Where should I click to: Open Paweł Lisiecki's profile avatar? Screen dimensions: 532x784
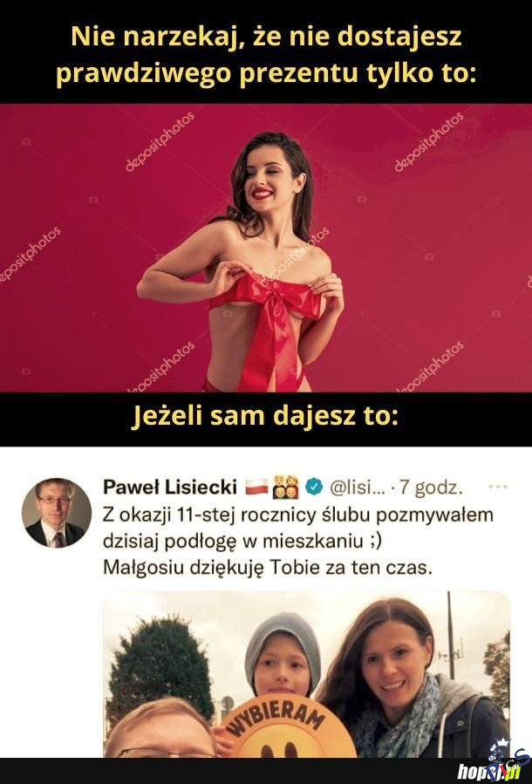coord(57,513)
